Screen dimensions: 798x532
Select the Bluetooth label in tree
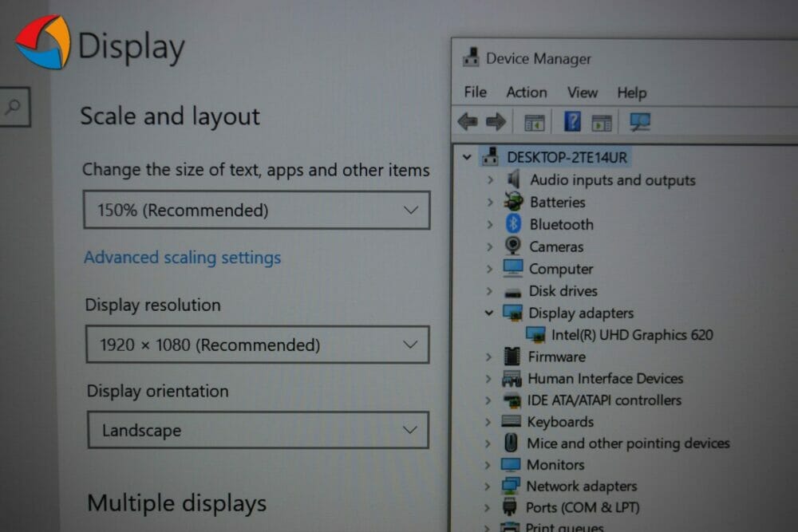click(561, 224)
